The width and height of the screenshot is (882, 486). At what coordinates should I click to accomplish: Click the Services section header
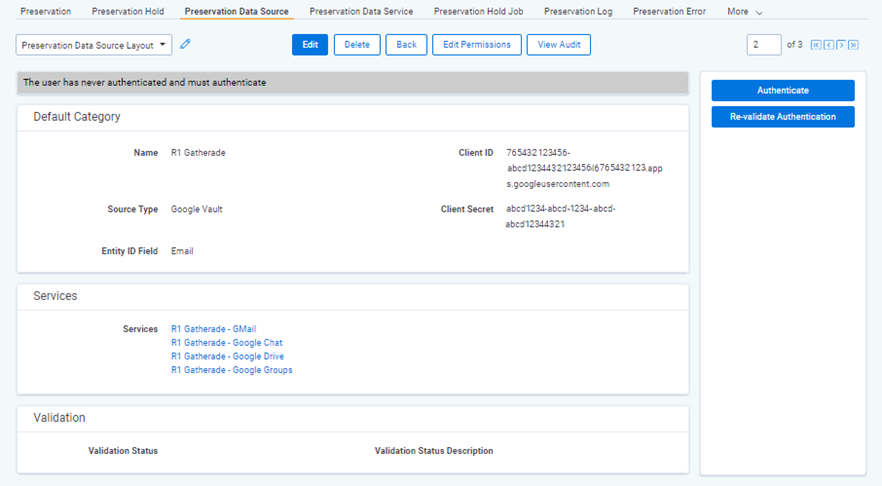click(55, 296)
